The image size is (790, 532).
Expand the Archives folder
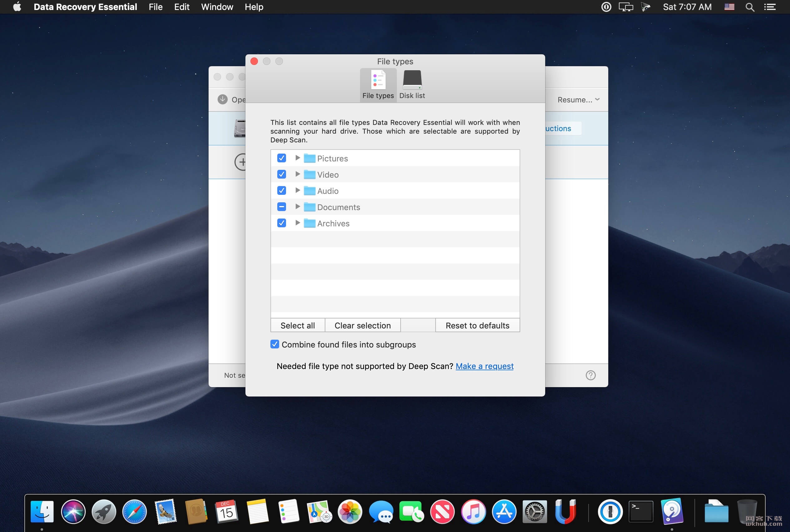coord(298,223)
